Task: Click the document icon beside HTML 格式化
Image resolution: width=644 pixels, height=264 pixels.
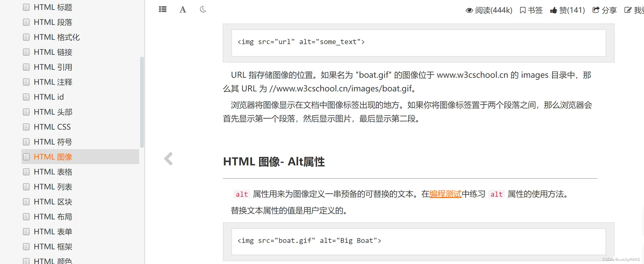Action: tap(26, 37)
